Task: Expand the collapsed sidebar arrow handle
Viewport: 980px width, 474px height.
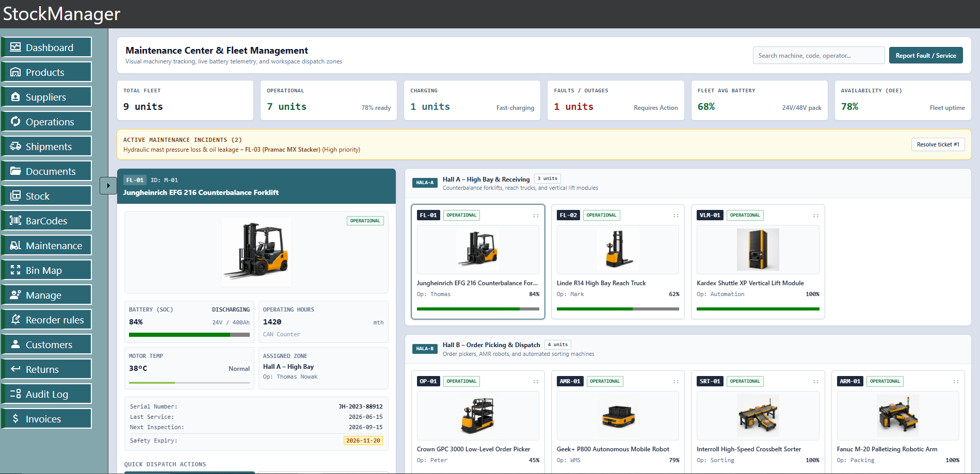Action: [x=108, y=186]
